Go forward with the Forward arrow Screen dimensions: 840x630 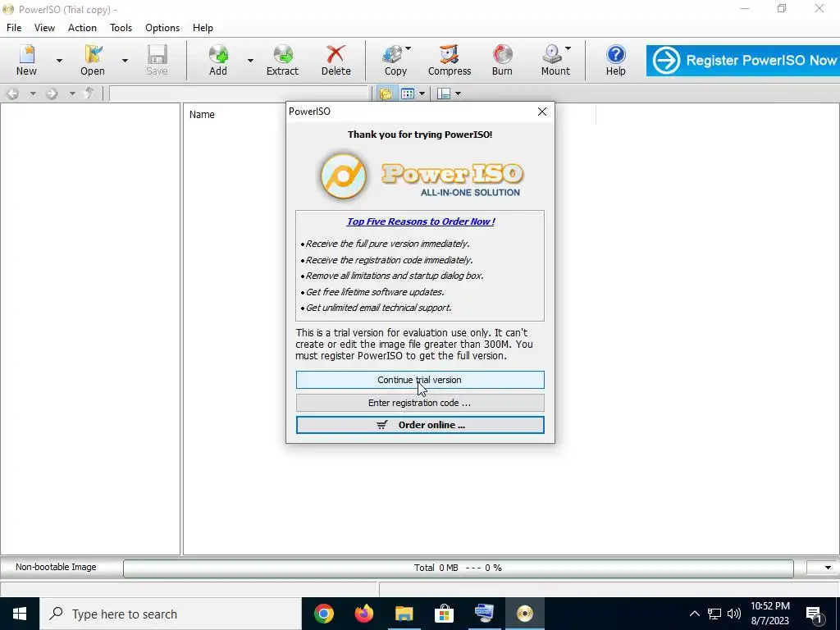coord(52,94)
